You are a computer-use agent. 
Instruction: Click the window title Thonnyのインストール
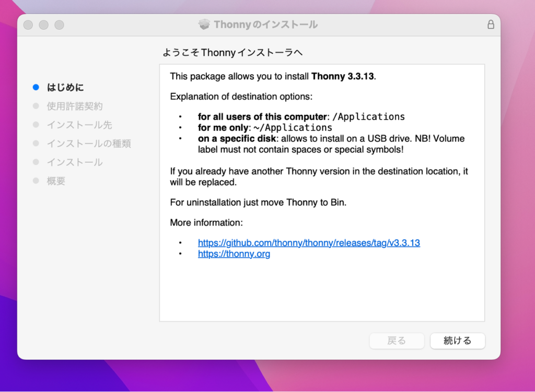point(266,25)
